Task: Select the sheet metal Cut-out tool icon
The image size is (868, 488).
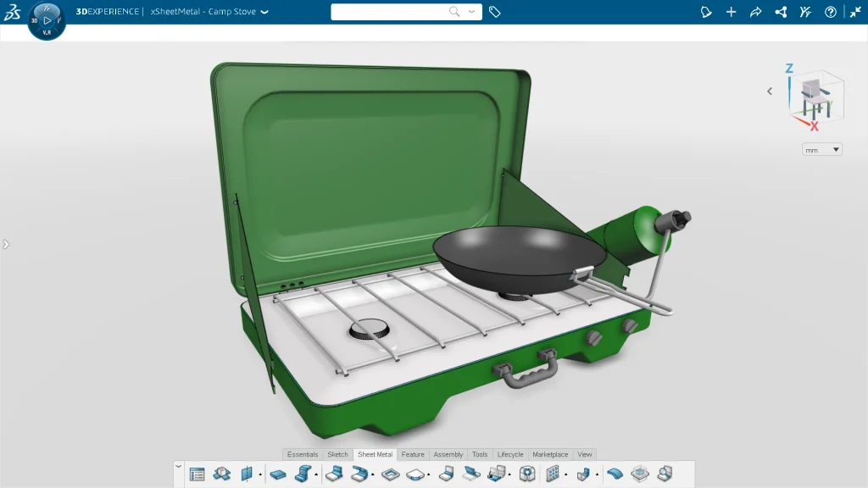Action: point(390,474)
